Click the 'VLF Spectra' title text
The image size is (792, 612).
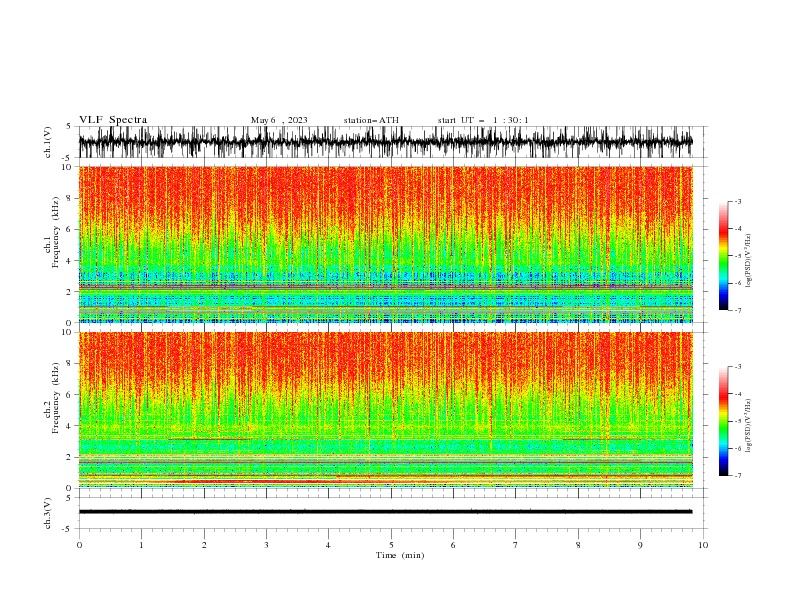113,120
